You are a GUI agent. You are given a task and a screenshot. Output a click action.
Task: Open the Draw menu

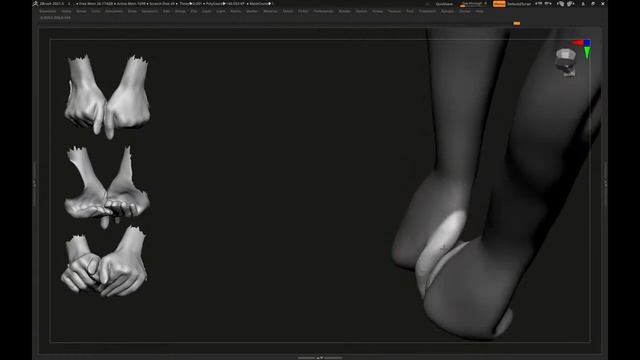tap(132, 11)
